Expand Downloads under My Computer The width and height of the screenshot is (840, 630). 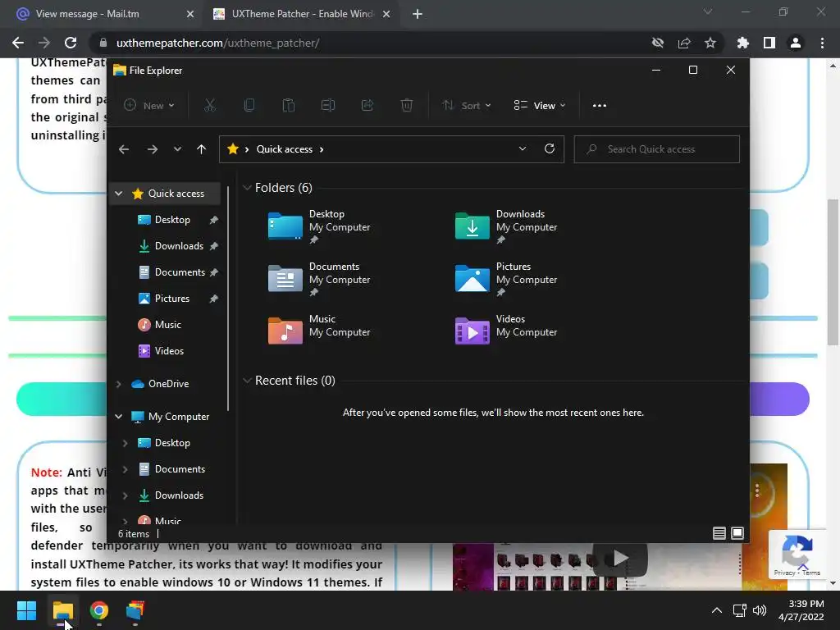coord(125,495)
